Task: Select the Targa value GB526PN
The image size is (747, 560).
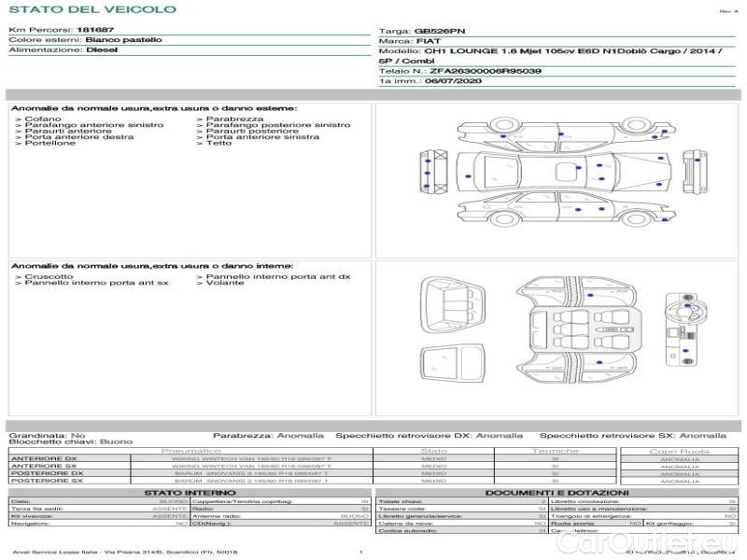Action: click(438, 31)
